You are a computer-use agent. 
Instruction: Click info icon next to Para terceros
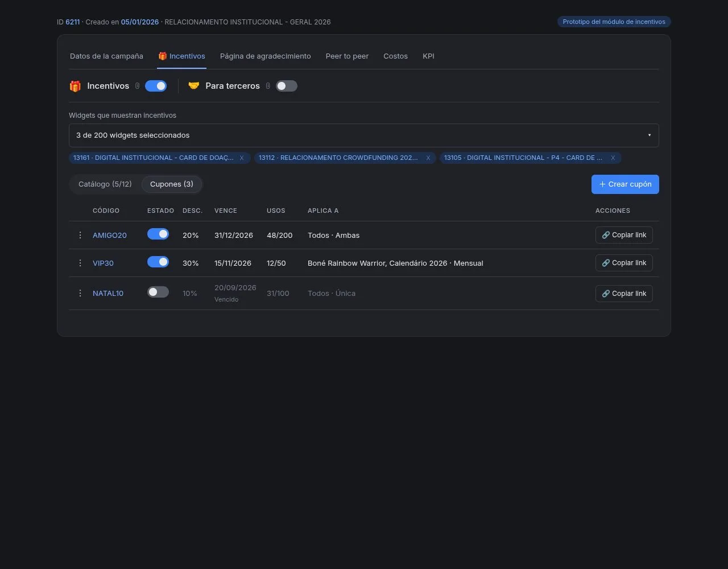[x=268, y=86]
